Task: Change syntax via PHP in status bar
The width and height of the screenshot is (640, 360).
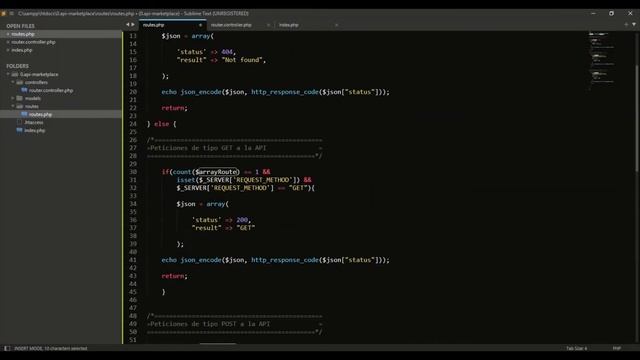Action: click(617, 348)
